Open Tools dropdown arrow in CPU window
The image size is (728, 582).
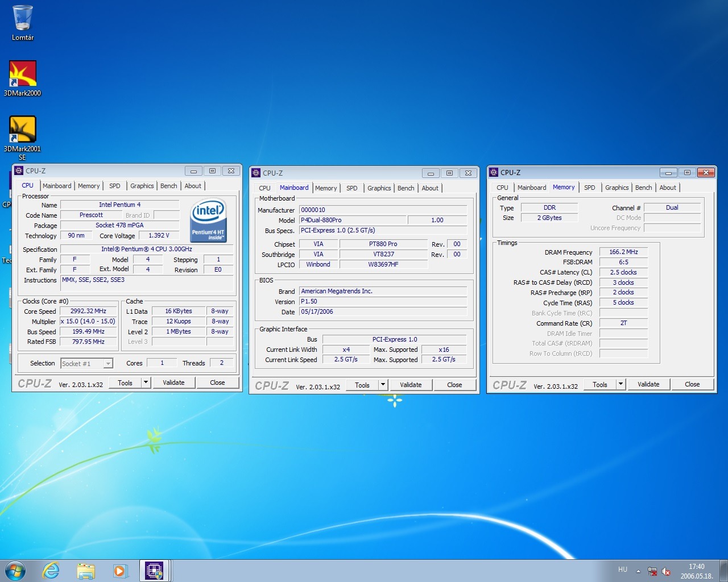coord(146,383)
